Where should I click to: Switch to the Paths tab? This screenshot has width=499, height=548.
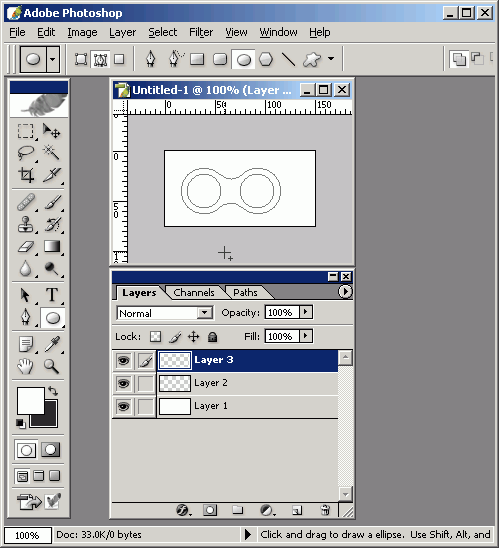tap(245, 293)
